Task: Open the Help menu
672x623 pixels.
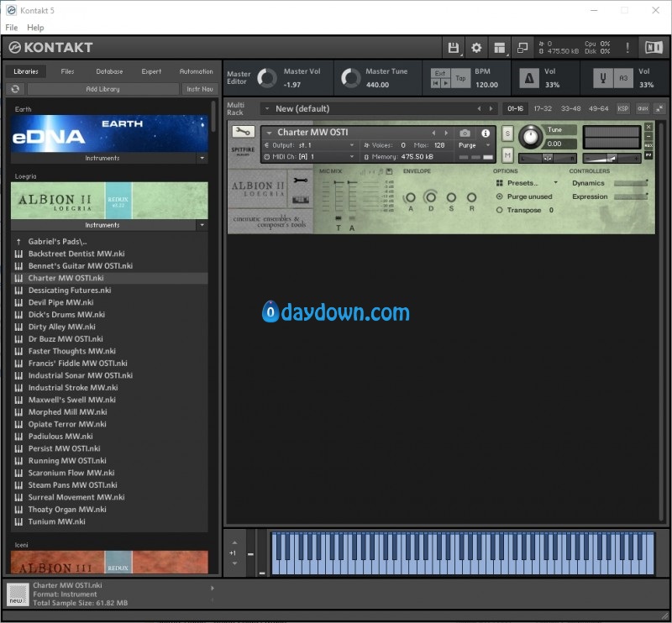Action: point(35,28)
